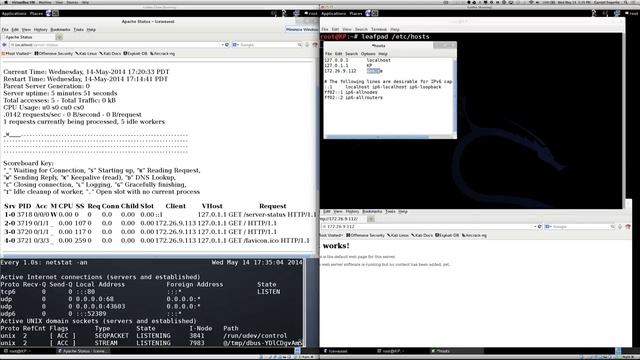
Task: Launch Iceweasel globe icon on left panel
Action: click(x=48, y=13)
